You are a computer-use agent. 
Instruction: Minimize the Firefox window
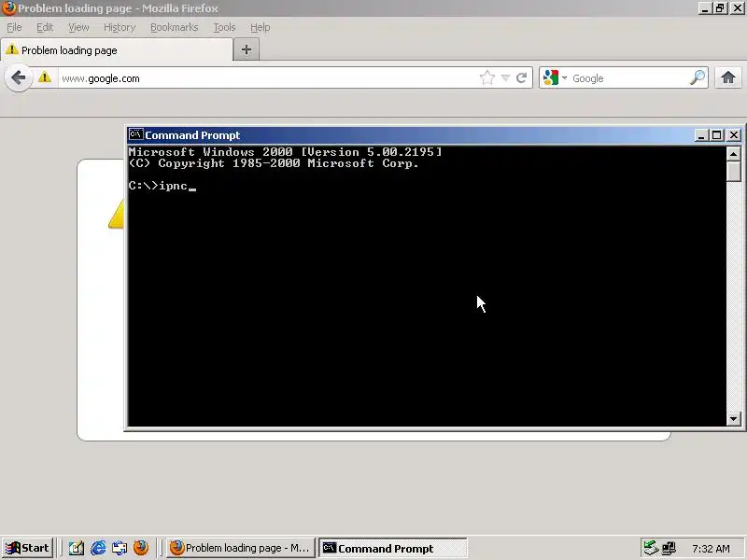click(705, 8)
